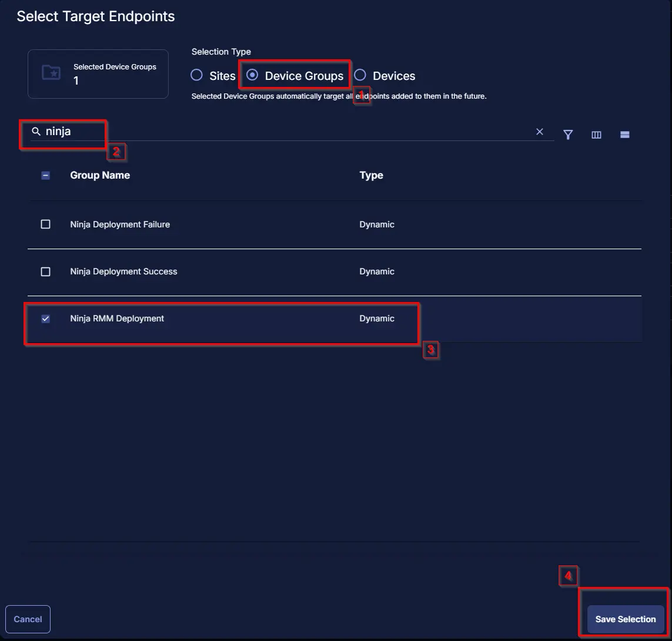Click Save Selection button
This screenshot has width=672, height=641.
coord(626,619)
